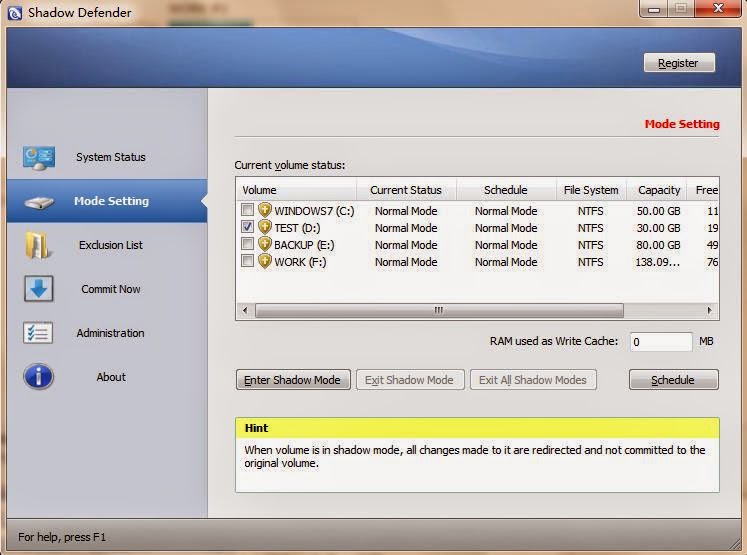747x555 pixels.
Task: Click the RAM used as Write Cache field
Action: 661,342
